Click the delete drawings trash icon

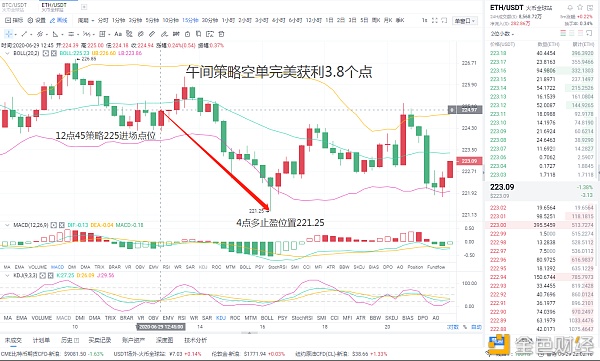(221, 34)
